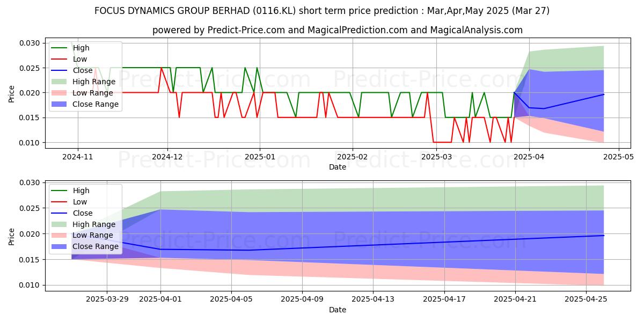
Task: Click the 0.010 price tick on bottom chart
Action: tap(30, 285)
